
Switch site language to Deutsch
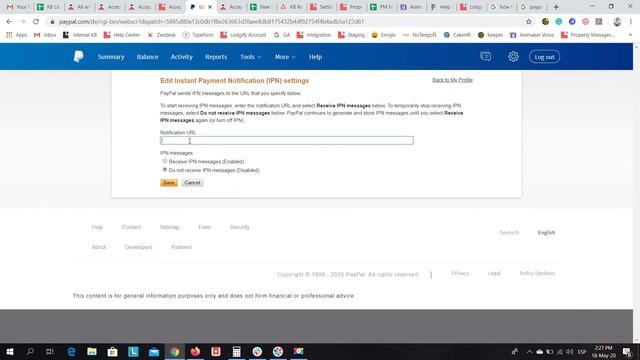click(509, 233)
